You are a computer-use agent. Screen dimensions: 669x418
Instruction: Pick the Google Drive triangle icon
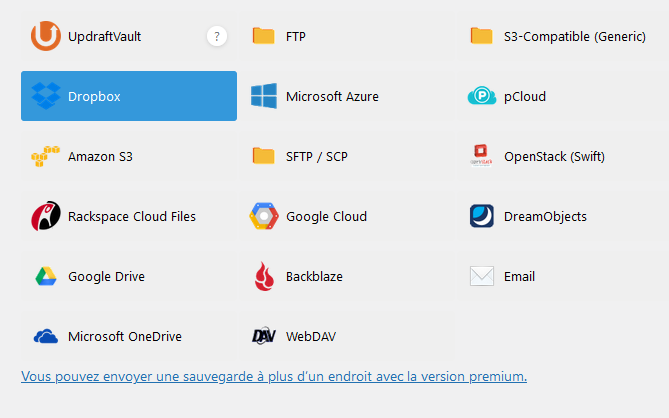(46, 276)
